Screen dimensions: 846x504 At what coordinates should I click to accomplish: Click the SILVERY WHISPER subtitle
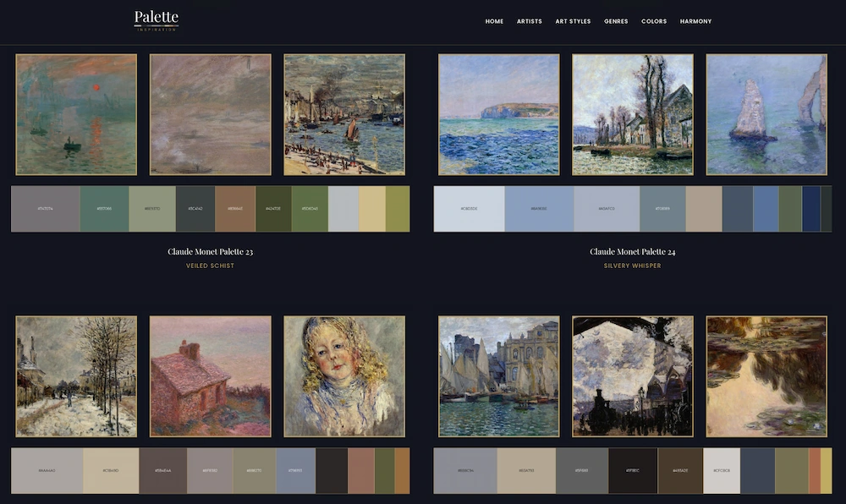tap(632, 266)
